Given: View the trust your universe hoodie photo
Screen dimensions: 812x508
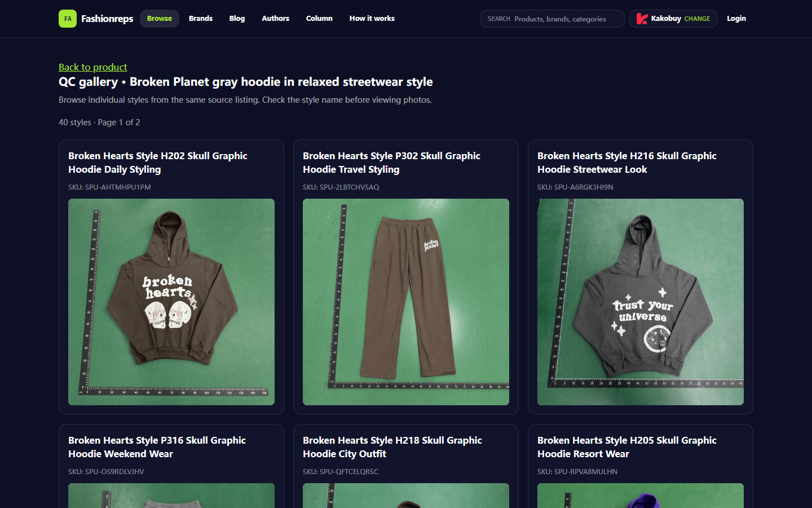Looking at the screenshot, I should [x=641, y=302].
